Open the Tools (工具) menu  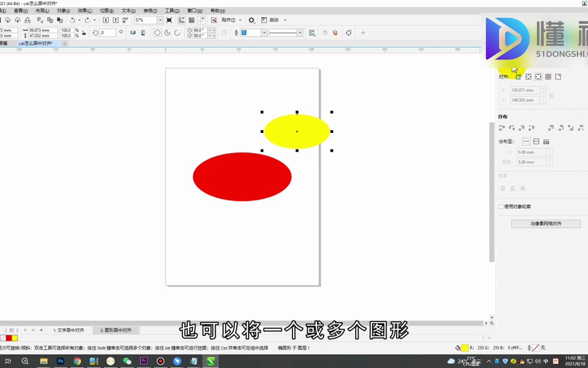pyautogui.click(x=172, y=11)
